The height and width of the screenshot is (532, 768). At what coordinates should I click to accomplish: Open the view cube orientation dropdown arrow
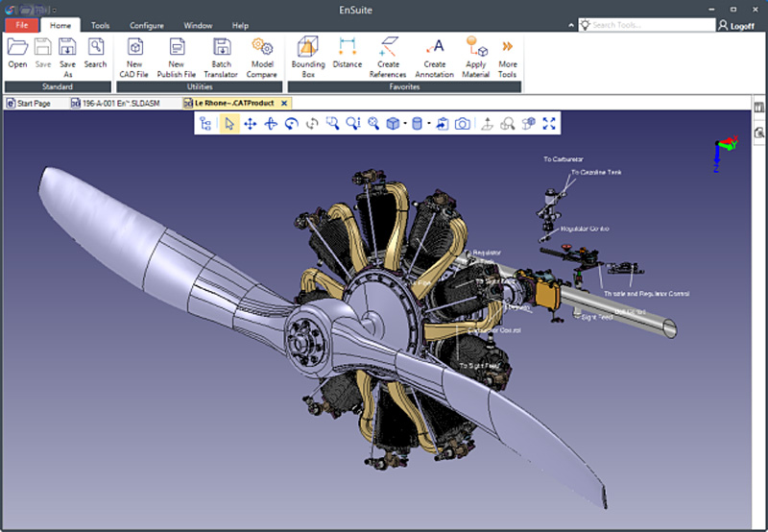(x=405, y=124)
